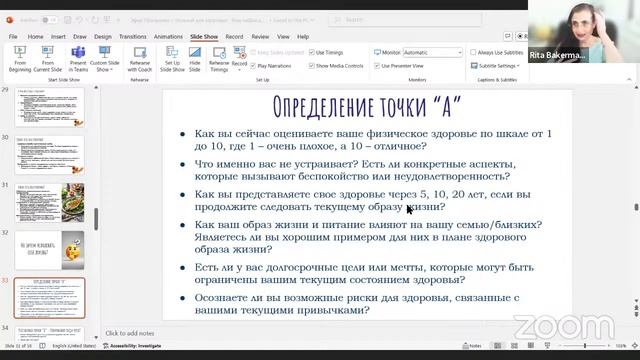Uncheck Use Presenter View checkbox
The image size is (640, 360).
point(377,66)
